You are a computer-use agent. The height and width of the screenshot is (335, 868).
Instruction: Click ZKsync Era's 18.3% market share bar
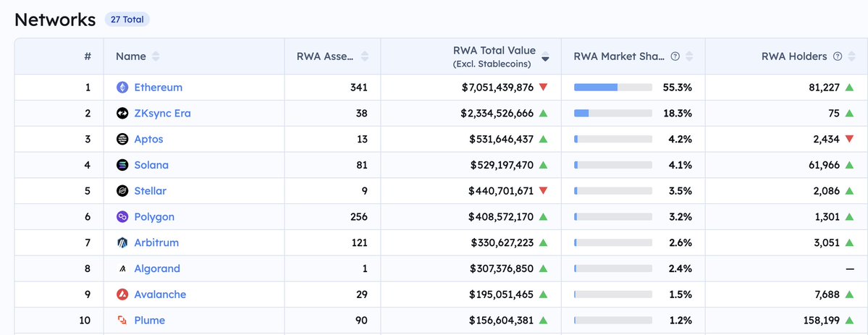point(613,114)
